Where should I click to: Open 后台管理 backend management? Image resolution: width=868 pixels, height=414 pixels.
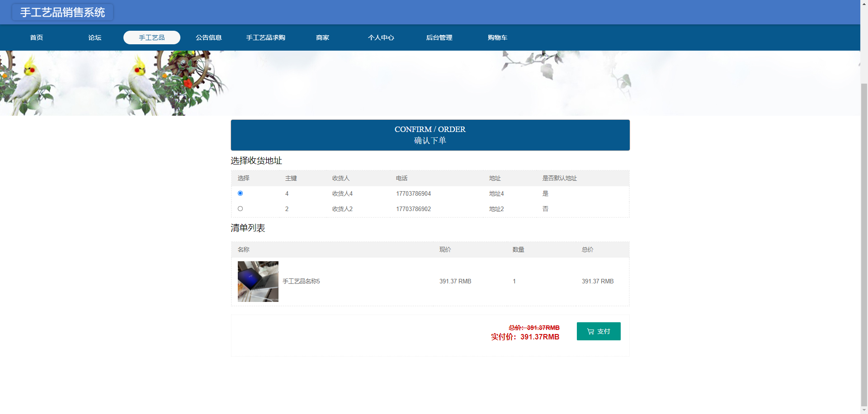[x=439, y=38]
